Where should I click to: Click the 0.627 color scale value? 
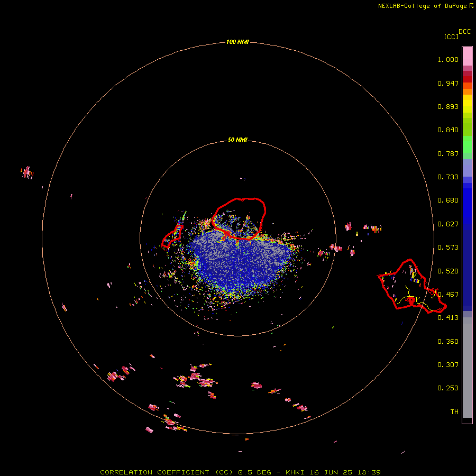(x=448, y=224)
